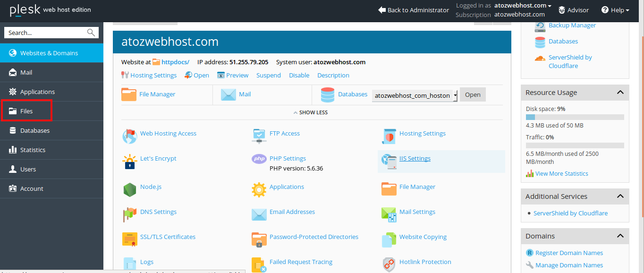
Task: Go to Mail in the sidebar
Action: 52,72
